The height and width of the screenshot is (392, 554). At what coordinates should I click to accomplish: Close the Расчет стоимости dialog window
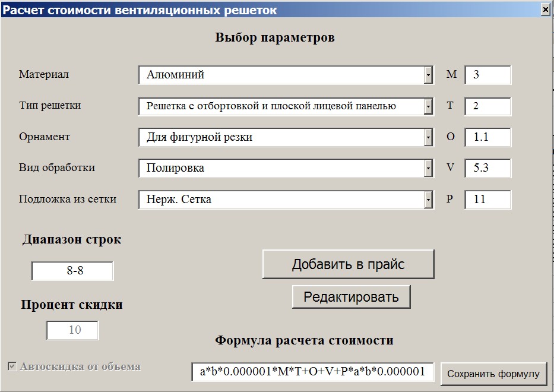tap(546, 10)
